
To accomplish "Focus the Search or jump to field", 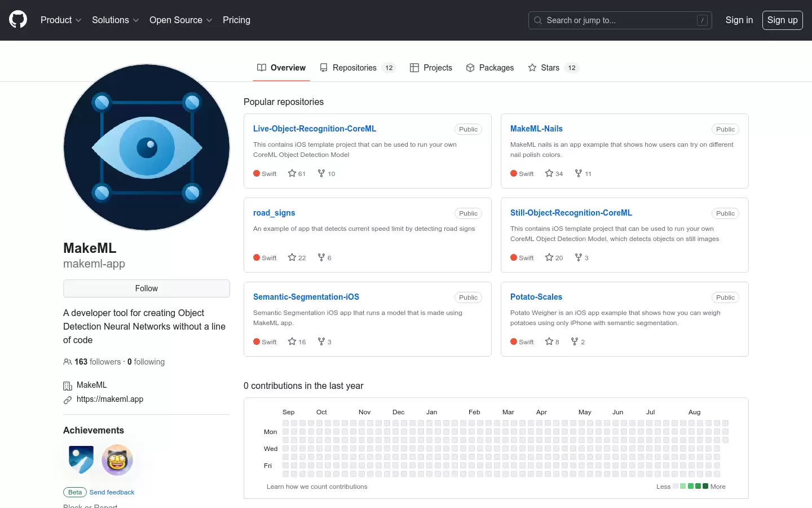I will 620,20.
